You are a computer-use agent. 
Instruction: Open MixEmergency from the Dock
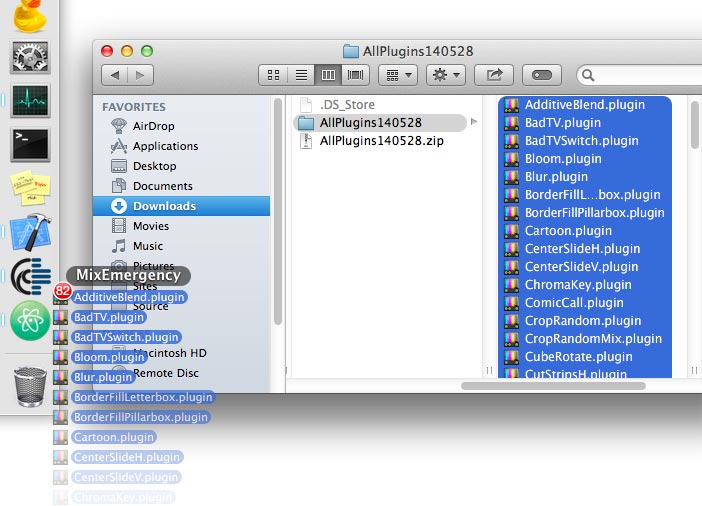point(30,276)
